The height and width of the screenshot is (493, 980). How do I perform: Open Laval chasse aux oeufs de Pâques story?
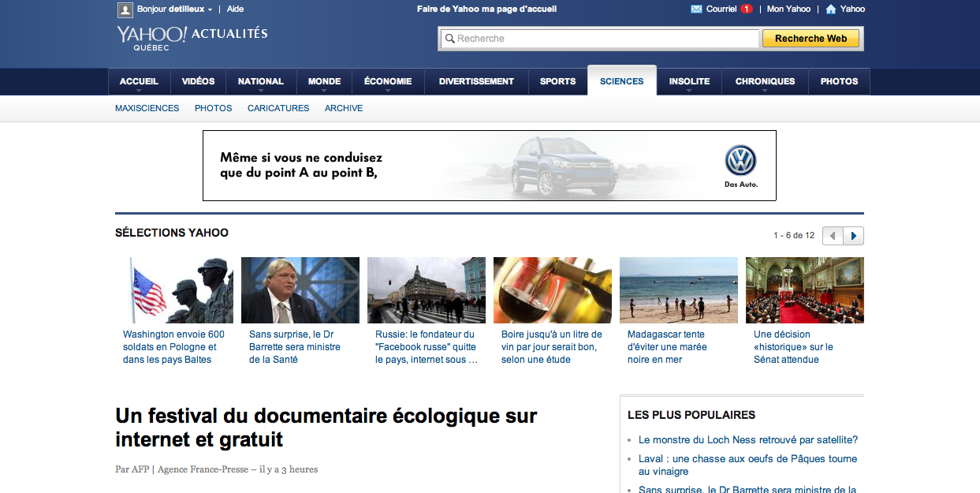(x=747, y=465)
